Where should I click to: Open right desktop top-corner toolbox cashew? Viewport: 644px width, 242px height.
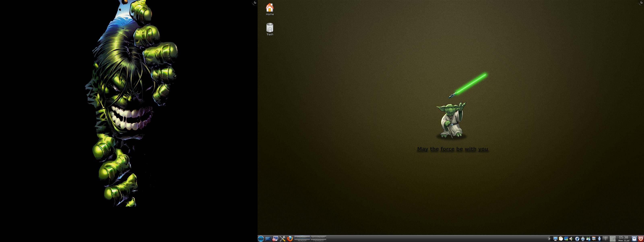[642, 2]
